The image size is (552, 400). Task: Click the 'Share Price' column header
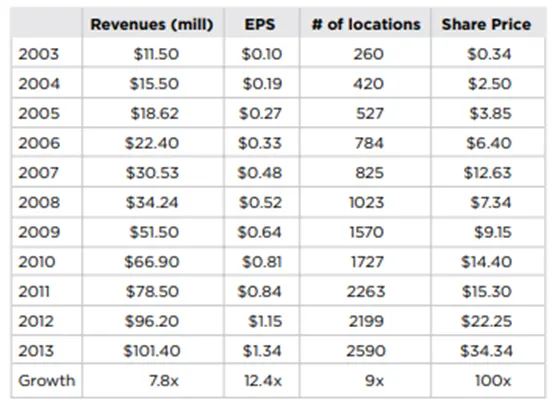click(486, 25)
